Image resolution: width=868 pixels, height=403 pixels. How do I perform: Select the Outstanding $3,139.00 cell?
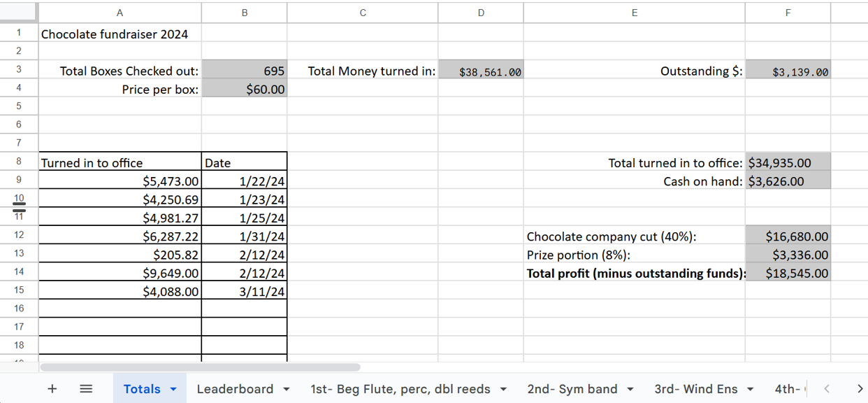click(x=788, y=71)
